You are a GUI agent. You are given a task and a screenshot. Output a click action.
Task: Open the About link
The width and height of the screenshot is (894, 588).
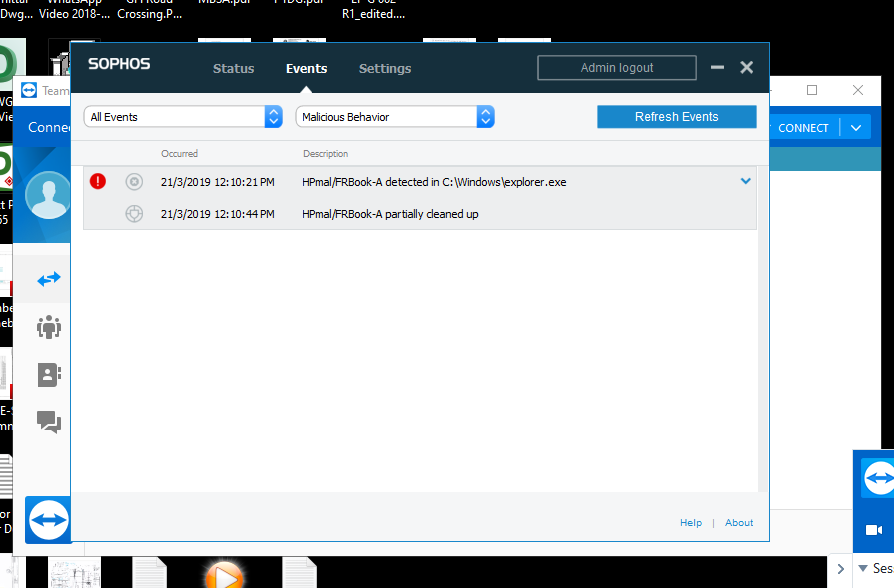click(739, 523)
